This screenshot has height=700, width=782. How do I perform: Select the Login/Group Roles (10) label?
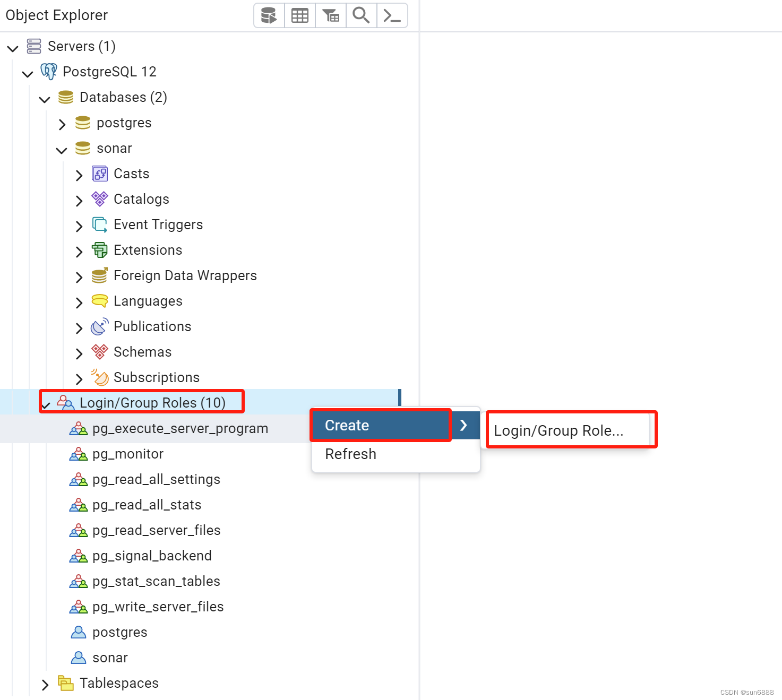153,403
